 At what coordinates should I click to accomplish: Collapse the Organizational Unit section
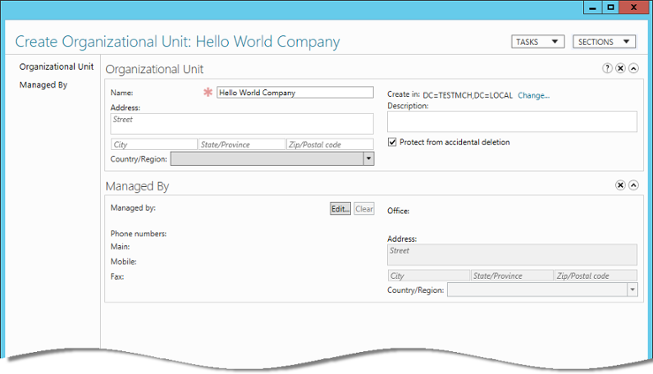point(633,68)
